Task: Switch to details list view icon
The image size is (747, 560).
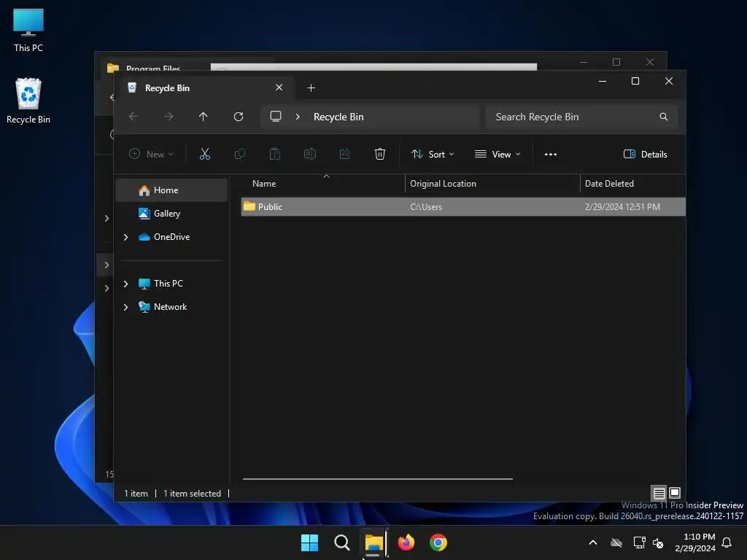Action: coord(659,493)
